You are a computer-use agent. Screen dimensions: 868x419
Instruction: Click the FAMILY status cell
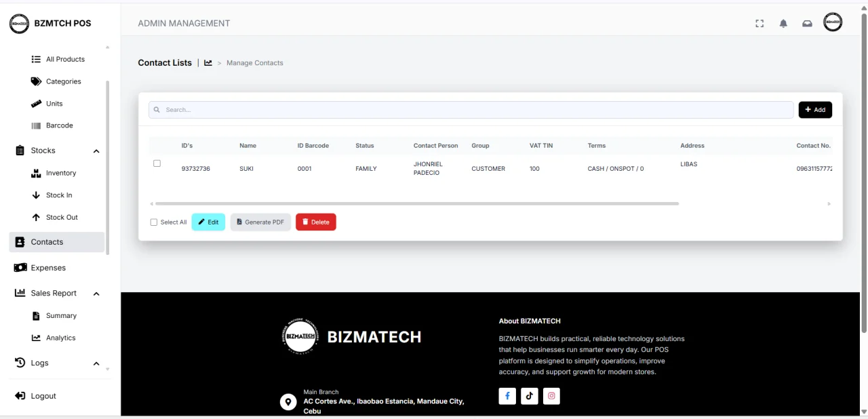click(366, 169)
